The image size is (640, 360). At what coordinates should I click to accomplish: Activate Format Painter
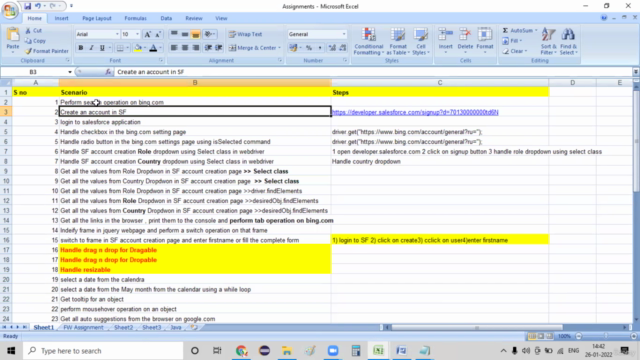(47, 51)
